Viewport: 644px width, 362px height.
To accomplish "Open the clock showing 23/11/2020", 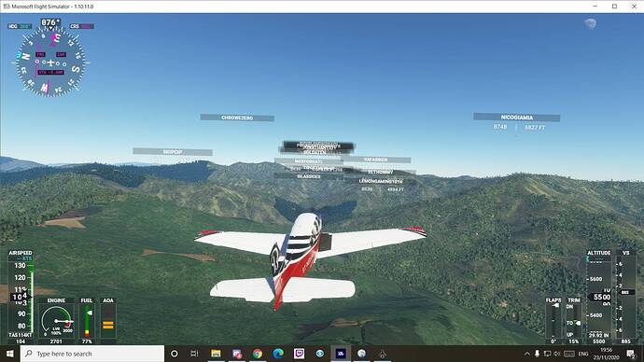I will pos(607,354).
